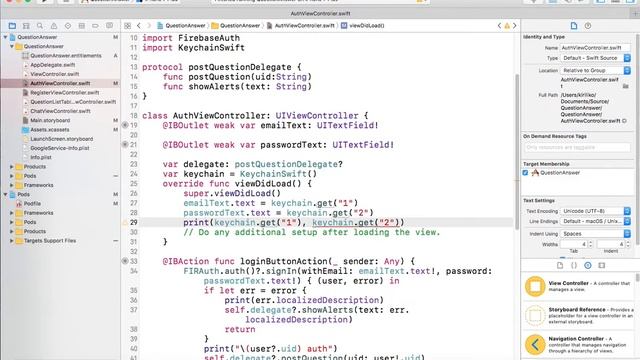This screenshot has height=360, width=640.
Task: Click the tab Widths stepper
Action: tap(590, 244)
